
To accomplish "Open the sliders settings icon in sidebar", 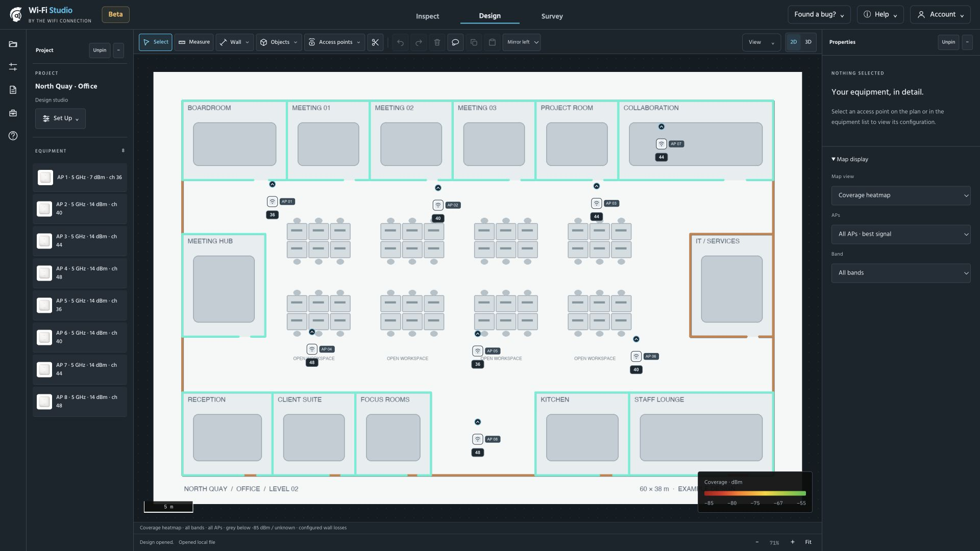I will (x=13, y=67).
